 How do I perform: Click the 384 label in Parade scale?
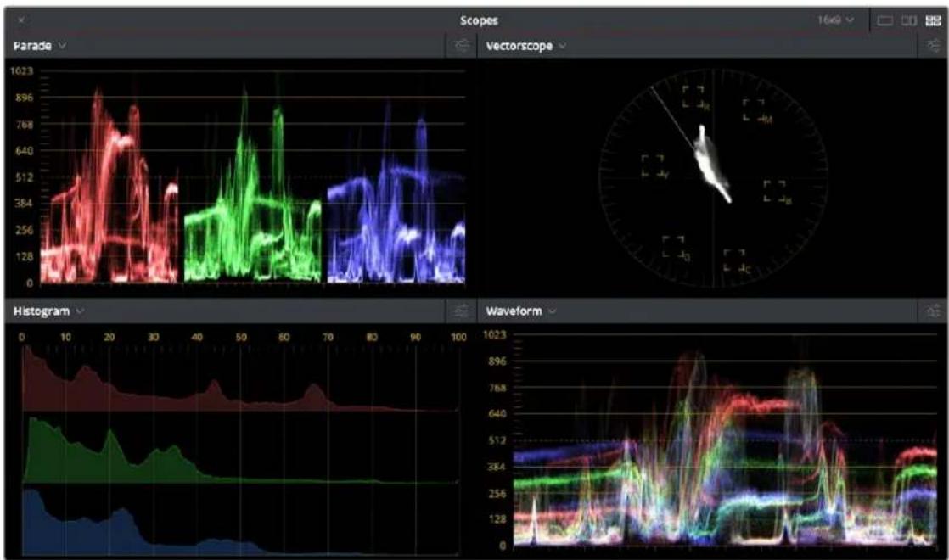click(25, 203)
